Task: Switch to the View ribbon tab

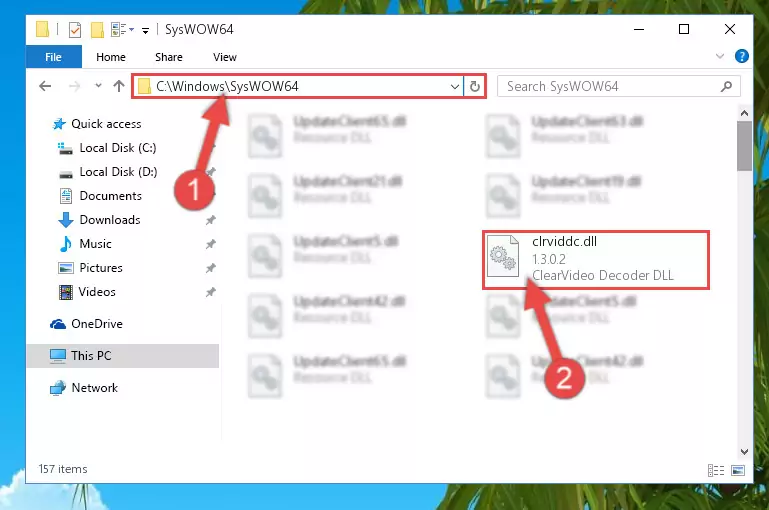Action: coord(225,57)
